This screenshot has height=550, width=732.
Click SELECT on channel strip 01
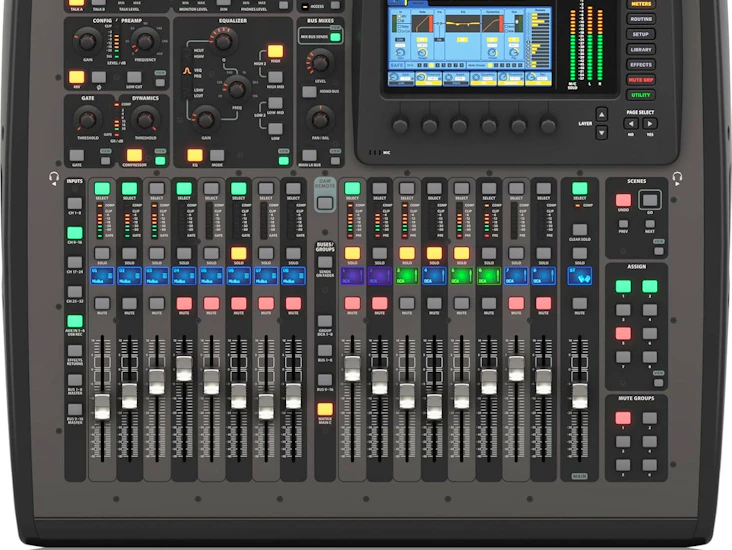coord(102,189)
